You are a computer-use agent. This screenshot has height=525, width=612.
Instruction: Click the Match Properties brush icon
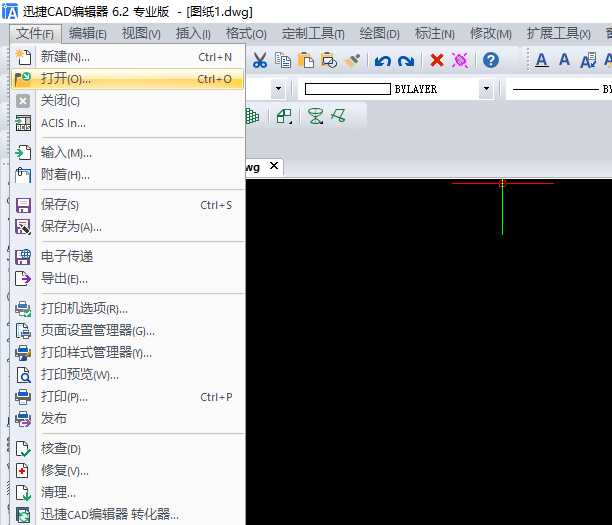coord(353,61)
